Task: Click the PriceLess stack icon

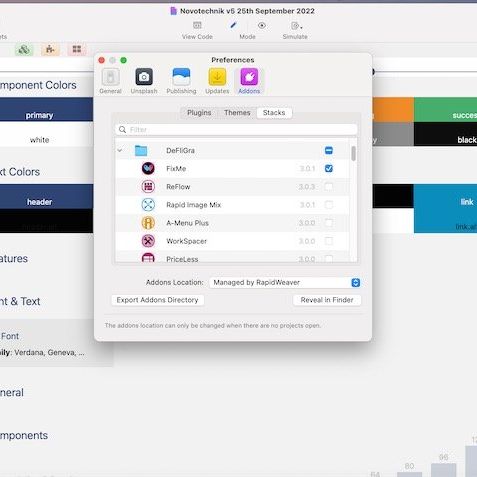Action: point(148,258)
